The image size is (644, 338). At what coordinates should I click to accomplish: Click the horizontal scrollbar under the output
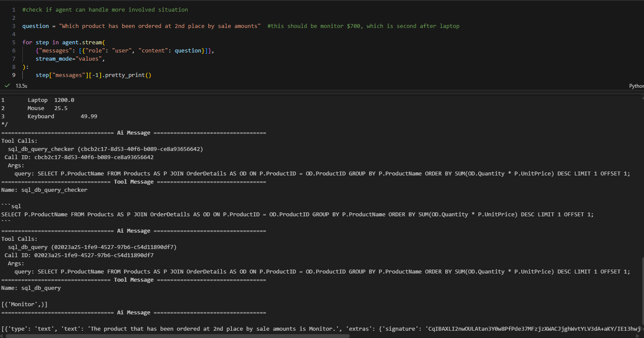point(172,336)
